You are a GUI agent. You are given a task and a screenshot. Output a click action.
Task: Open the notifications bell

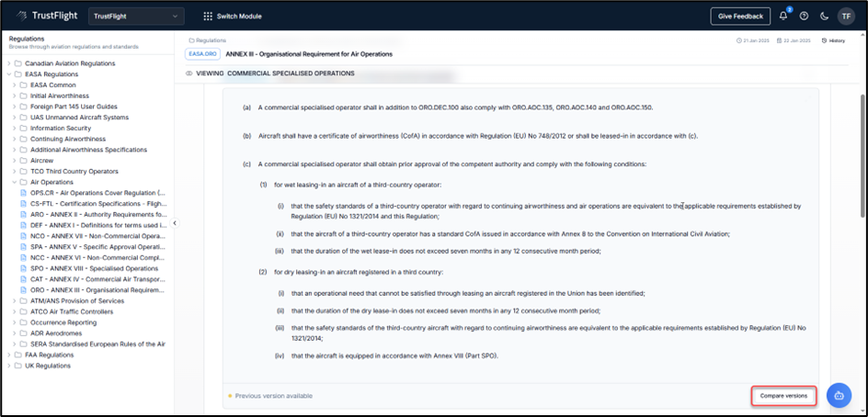(783, 16)
